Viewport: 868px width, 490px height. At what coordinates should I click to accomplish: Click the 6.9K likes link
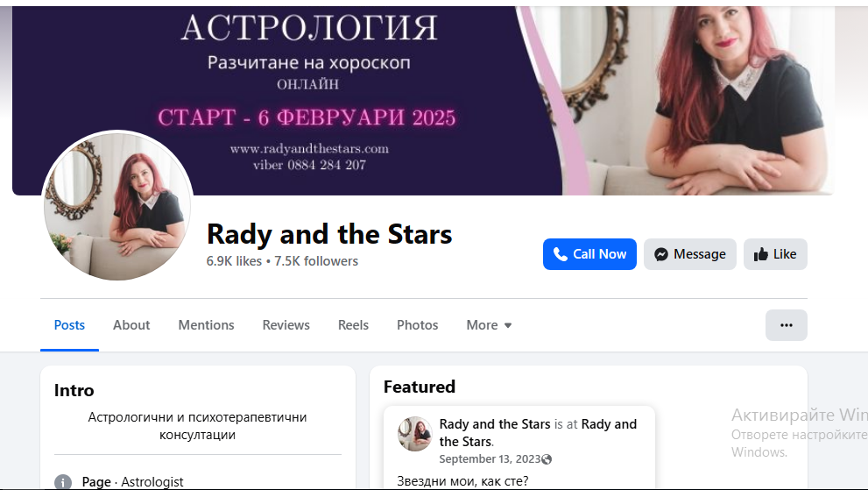point(234,261)
